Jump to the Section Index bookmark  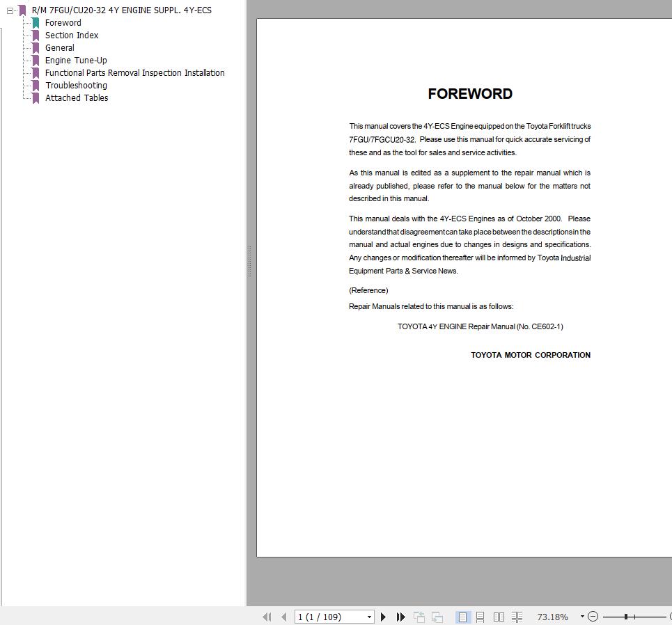[x=72, y=35]
